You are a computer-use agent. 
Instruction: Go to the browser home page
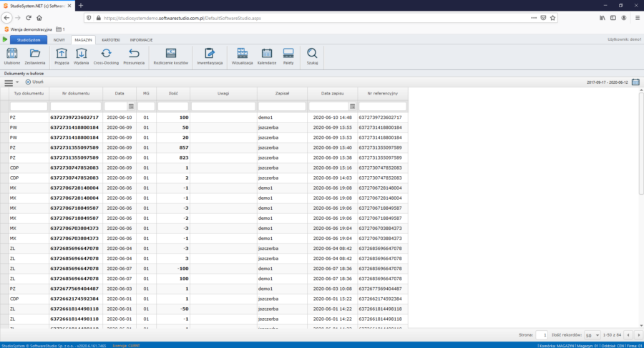tap(39, 18)
